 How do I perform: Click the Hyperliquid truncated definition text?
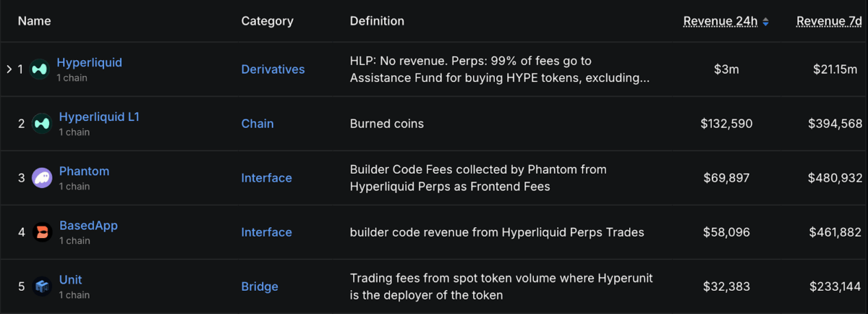[499, 69]
